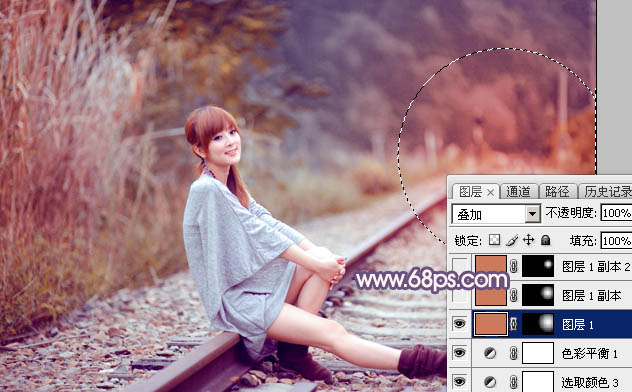
Task: Switch to the 路径 tab
Action: [557, 191]
